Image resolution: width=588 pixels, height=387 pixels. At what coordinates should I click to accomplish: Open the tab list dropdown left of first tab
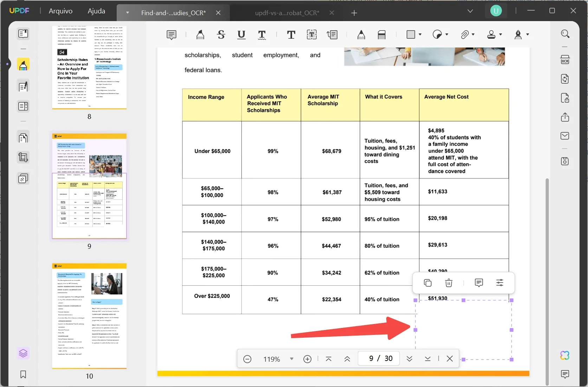(128, 13)
